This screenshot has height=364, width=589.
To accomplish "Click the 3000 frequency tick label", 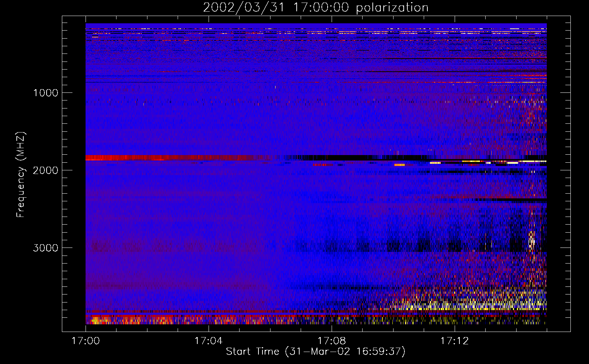I will (46, 248).
